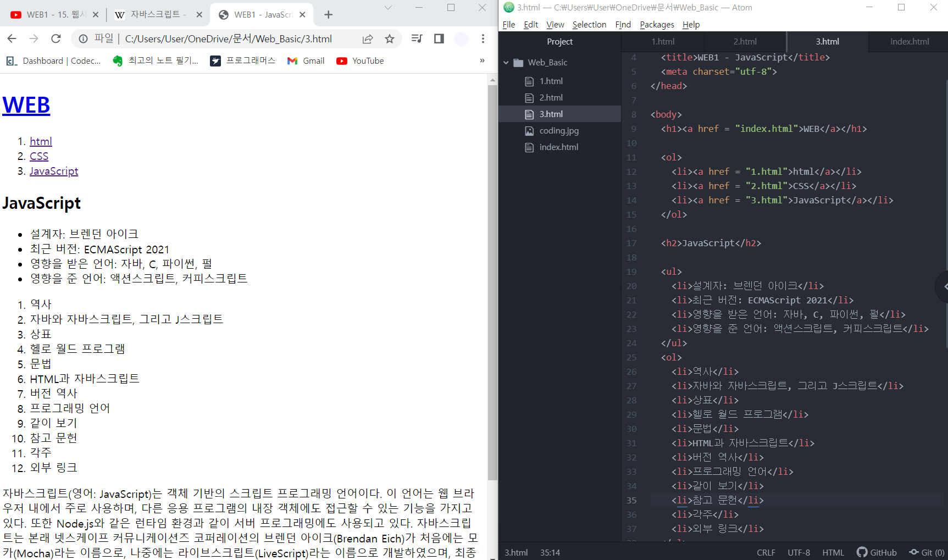Click the Chrome page vertical scrollbar
948x560 pixels.
point(492,283)
